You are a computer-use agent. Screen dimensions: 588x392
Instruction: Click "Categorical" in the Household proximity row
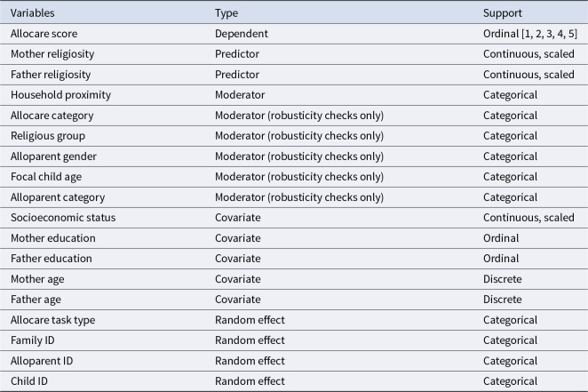pos(511,95)
